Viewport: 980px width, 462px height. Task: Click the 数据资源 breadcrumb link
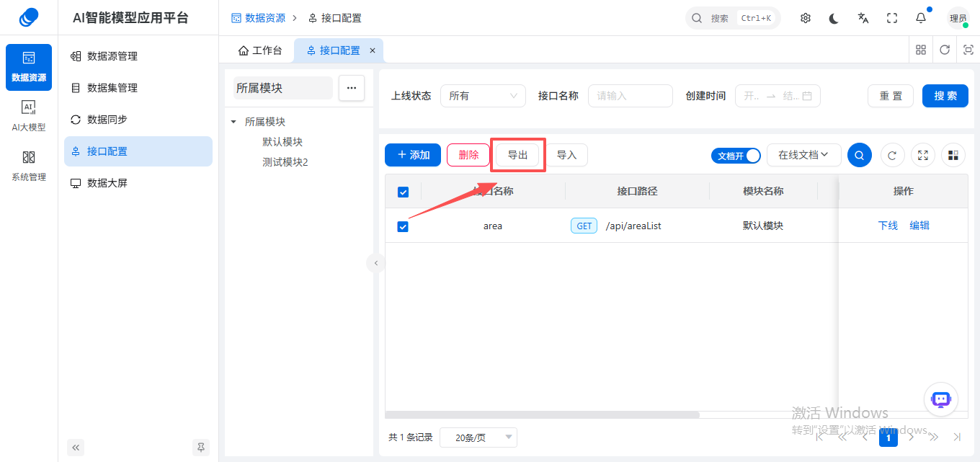coord(258,18)
